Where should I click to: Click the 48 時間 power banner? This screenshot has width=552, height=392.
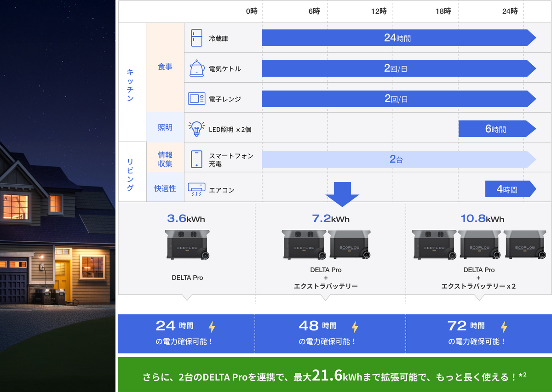(329, 333)
